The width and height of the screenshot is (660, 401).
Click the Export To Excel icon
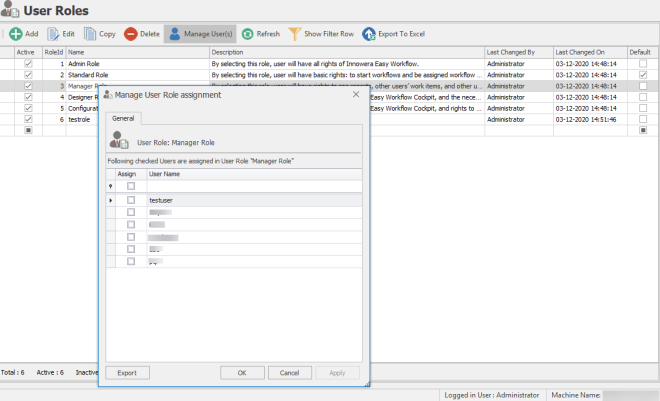369,34
